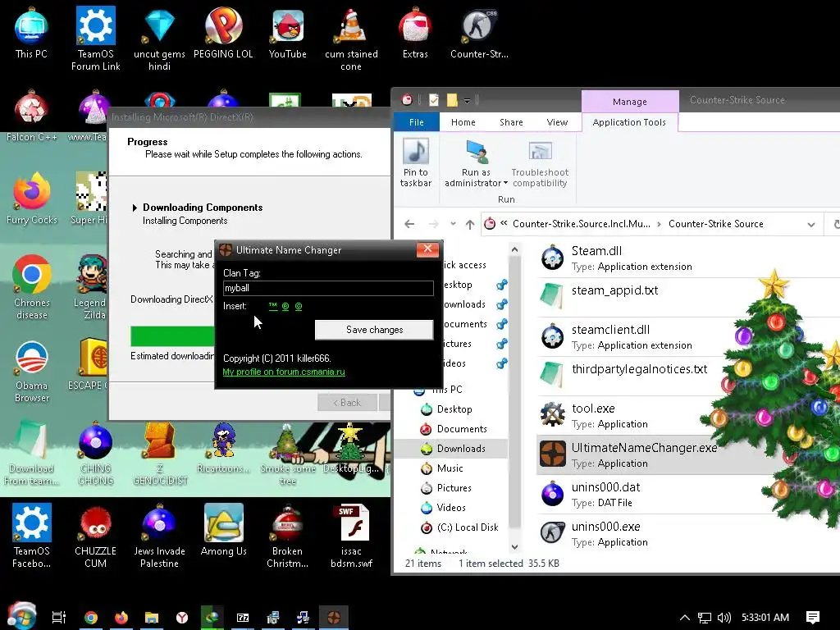The image size is (840, 630).
Task: Click the Clan Tag input field
Action: pyautogui.click(x=328, y=288)
